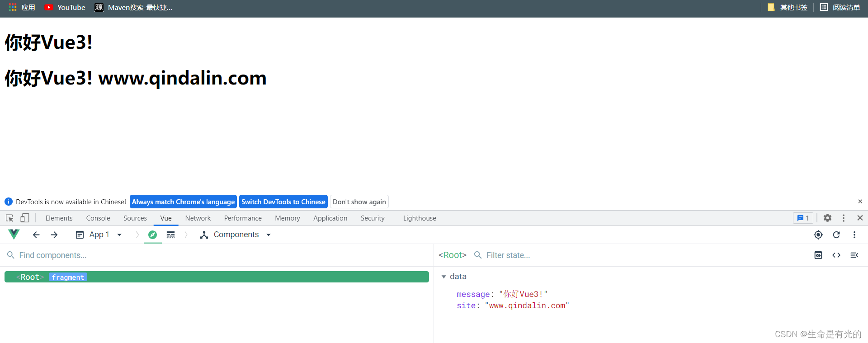Click open in editor code icon

point(836,255)
